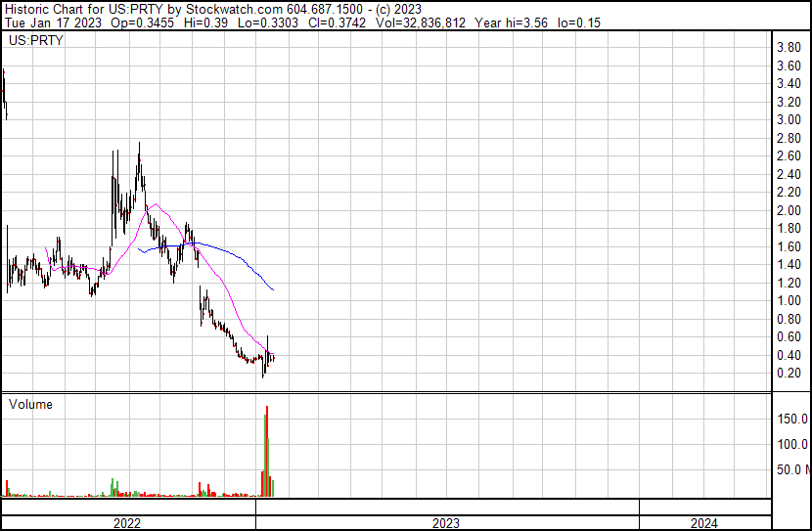
Task: Click the tallest red volume spike bar
Action: point(267,451)
